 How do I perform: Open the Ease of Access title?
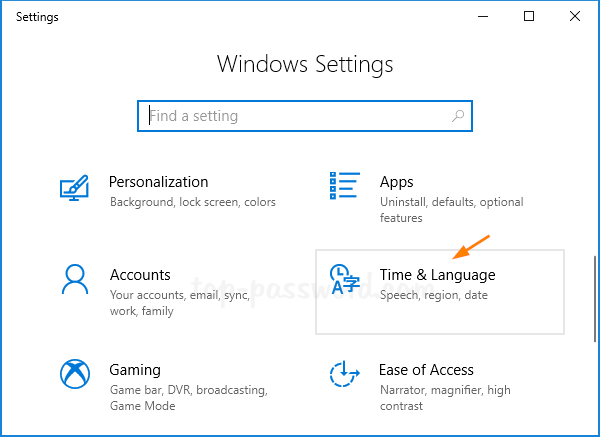click(x=426, y=370)
